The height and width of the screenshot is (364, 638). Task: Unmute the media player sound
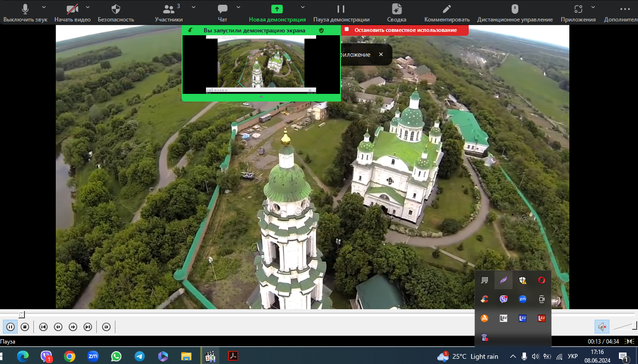[x=602, y=327]
